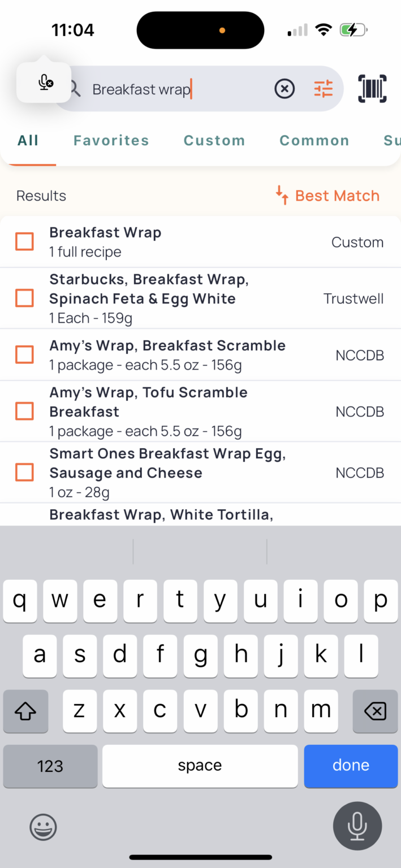Open the Custom foods tab
The image size is (401, 868).
coord(214,140)
